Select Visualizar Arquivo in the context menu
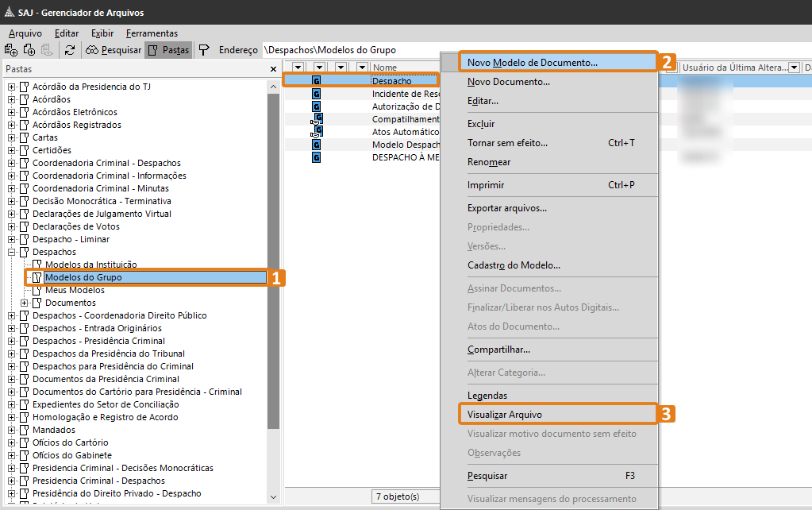Viewport: 812px width, 510px height. point(504,414)
